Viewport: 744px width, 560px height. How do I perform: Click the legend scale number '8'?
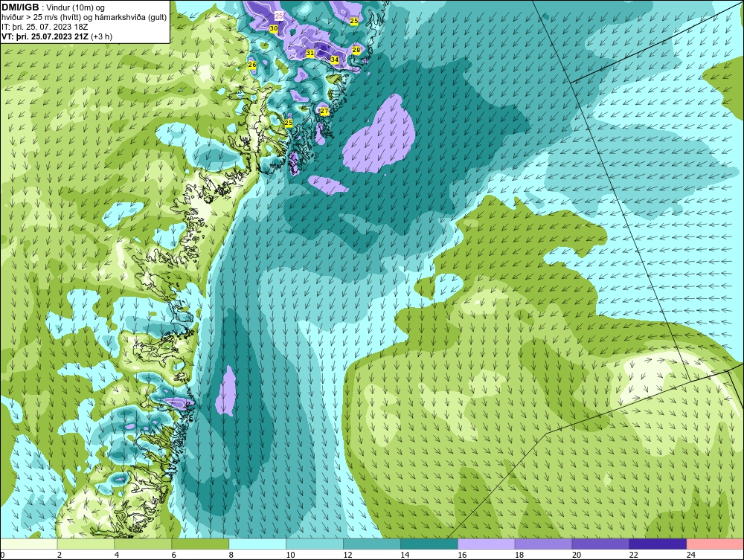[x=231, y=555]
